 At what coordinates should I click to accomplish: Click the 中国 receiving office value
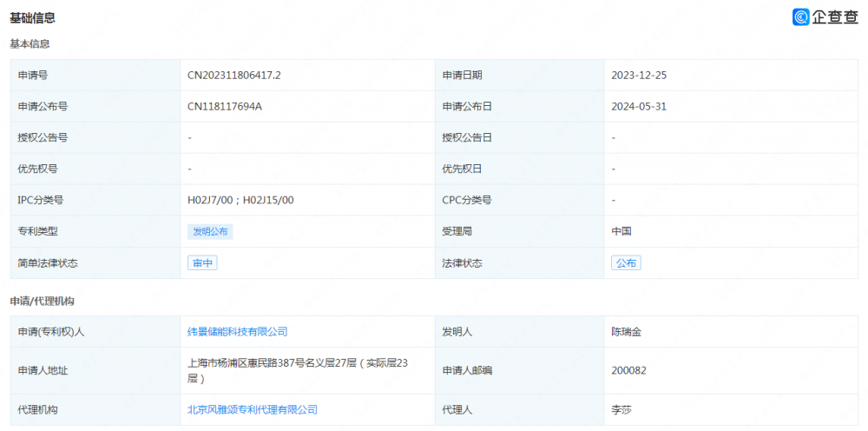621,231
